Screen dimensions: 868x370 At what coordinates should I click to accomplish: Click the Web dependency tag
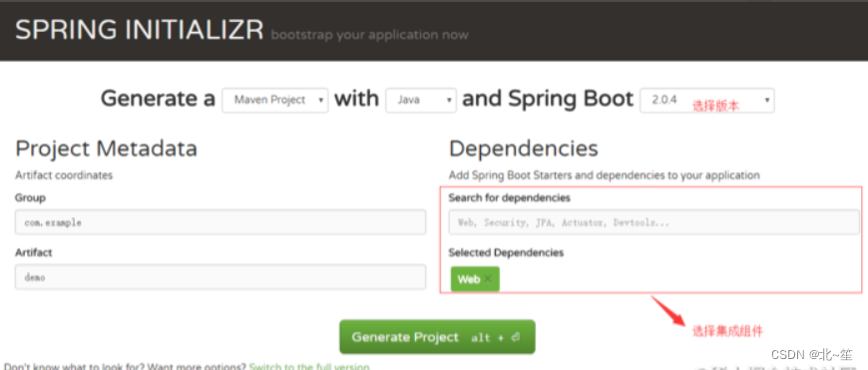[475, 279]
